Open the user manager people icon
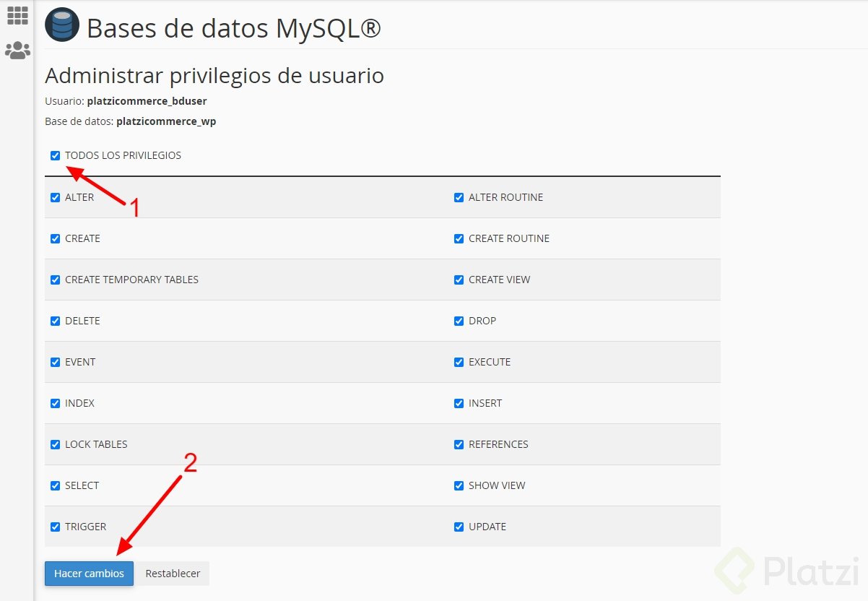 pos(17,50)
